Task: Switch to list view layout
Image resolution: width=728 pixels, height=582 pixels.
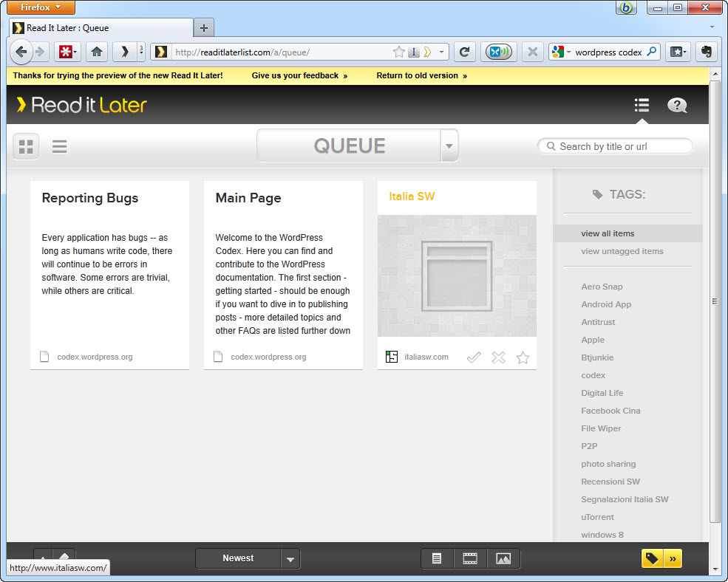Action: tap(59, 147)
